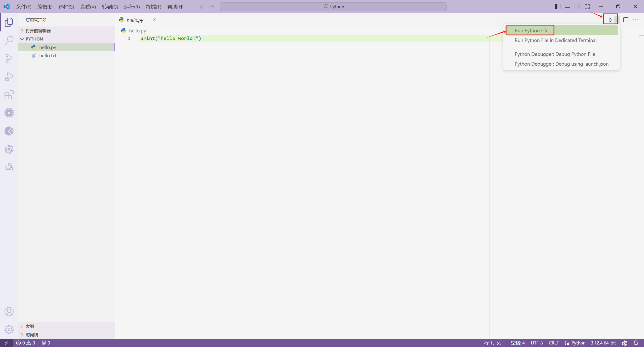Click the Extensions icon in sidebar
The image size is (644, 347).
click(x=9, y=95)
